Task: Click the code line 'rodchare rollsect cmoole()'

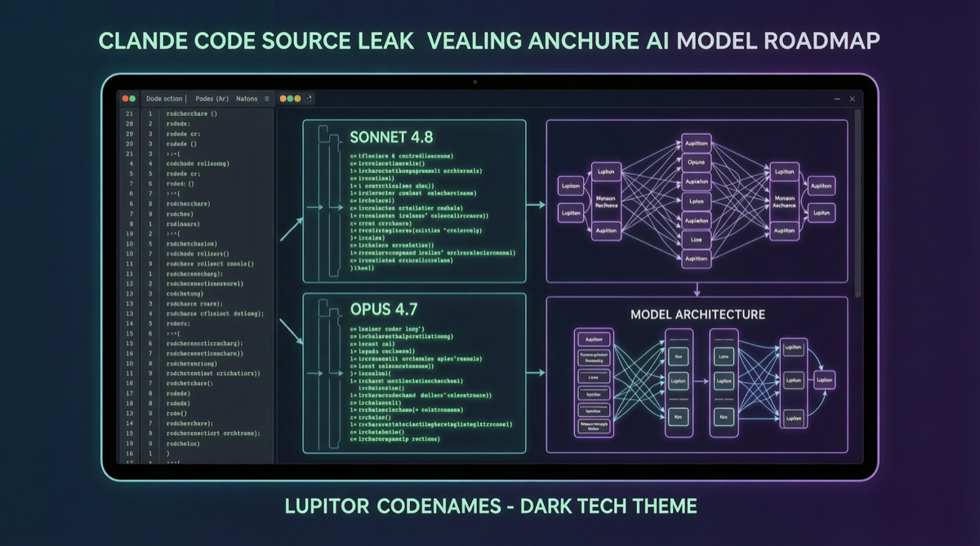Action: (x=210, y=264)
